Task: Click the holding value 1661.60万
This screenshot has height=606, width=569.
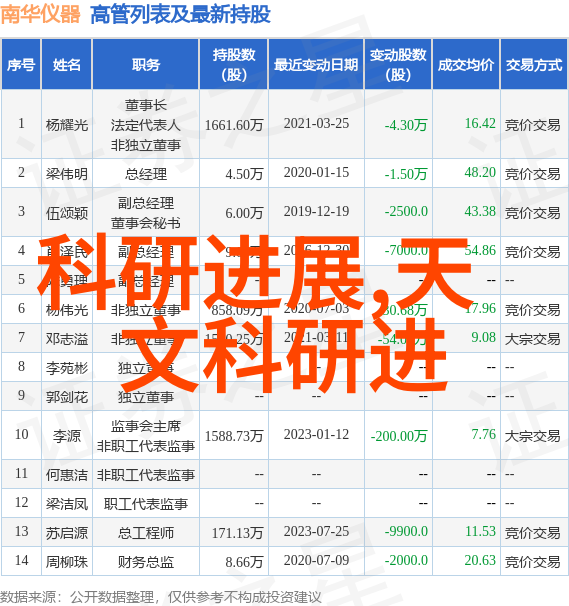Action: point(234,125)
